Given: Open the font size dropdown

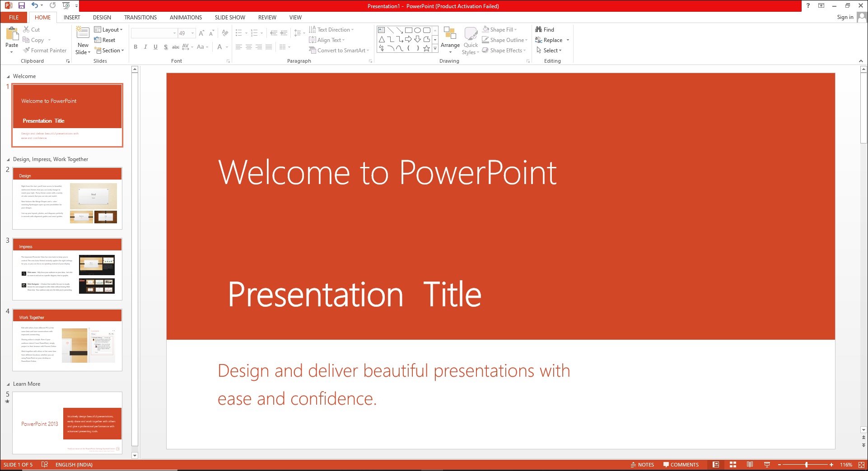Looking at the screenshot, I should coord(192,33).
